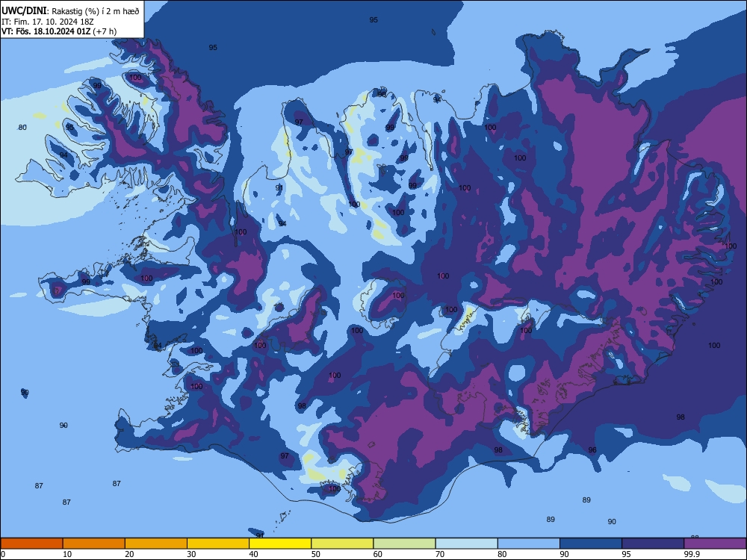This screenshot has width=747, height=560.
Task: Click the "99.9" legend scale label
Action: 692,554
